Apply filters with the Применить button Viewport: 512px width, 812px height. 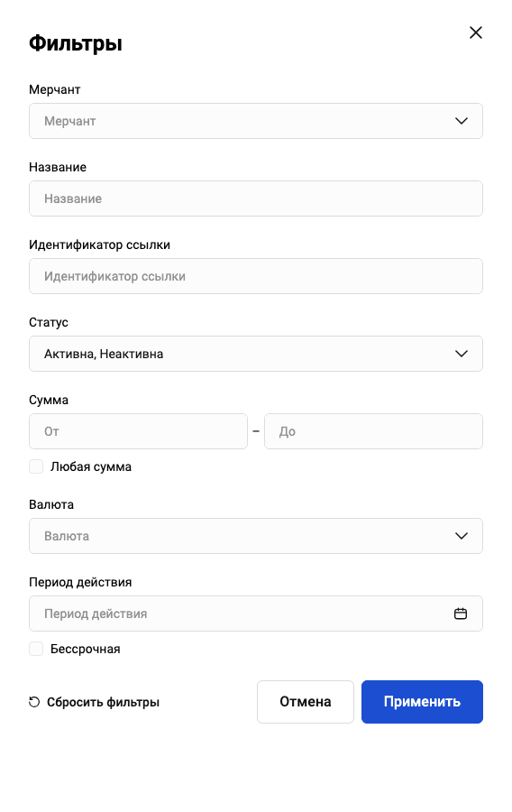422,702
